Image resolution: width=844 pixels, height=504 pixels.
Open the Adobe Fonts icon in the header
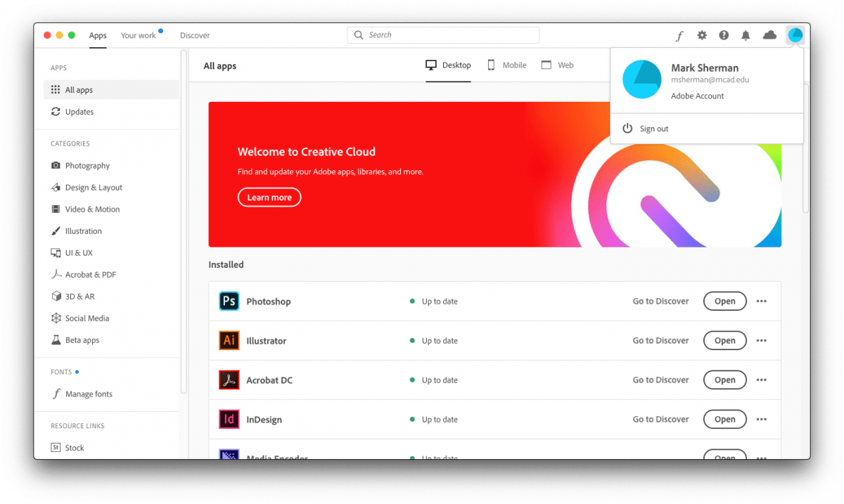pos(679,34)
